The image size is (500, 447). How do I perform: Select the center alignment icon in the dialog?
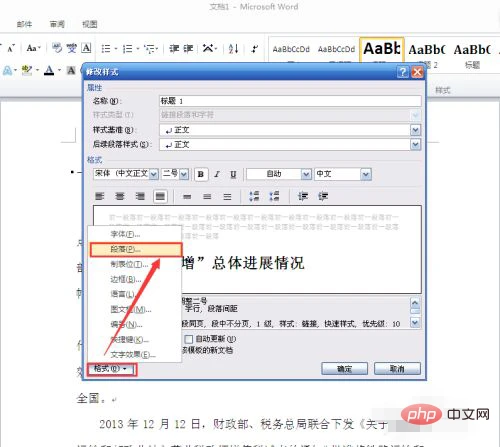[120, 196]
